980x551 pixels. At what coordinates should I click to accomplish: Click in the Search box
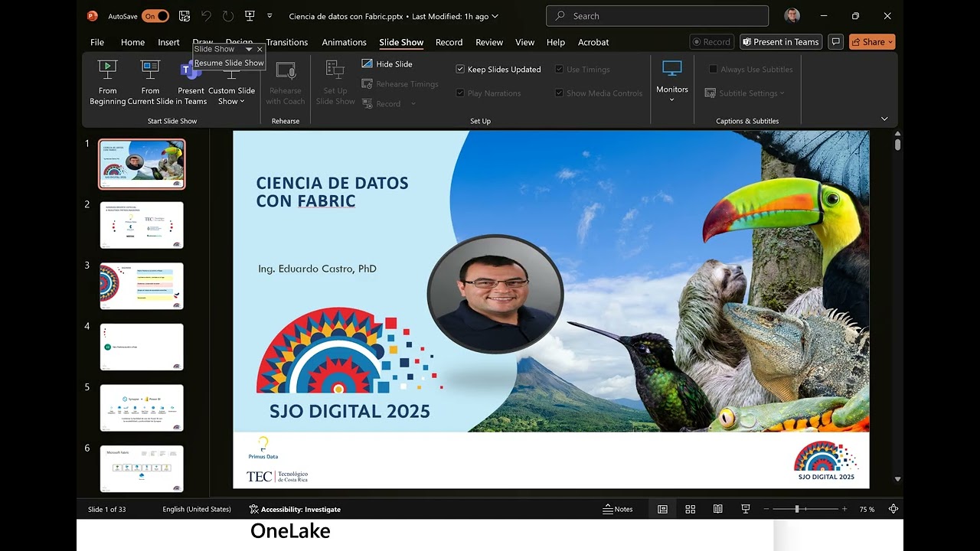click(657, 16)
